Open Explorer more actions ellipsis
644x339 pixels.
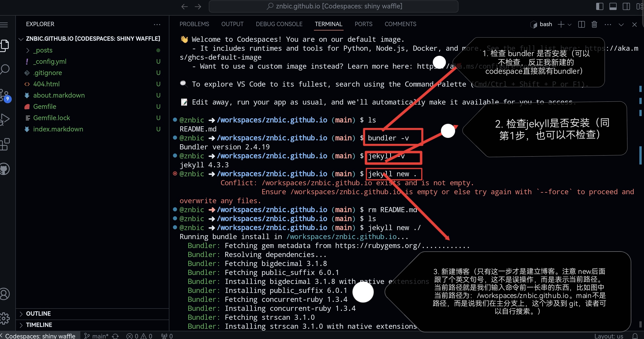pyautogui.click(x=157, y=24)
